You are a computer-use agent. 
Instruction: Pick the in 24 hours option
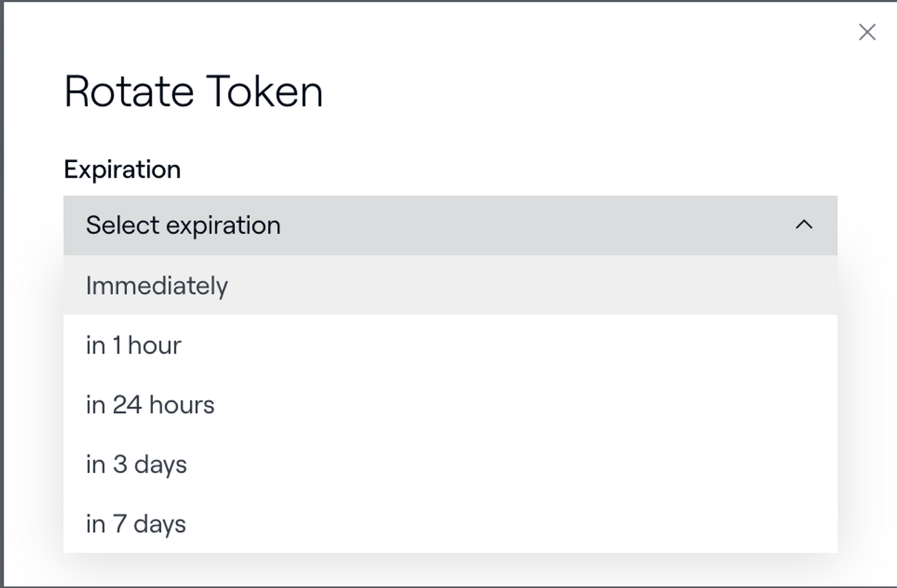[450, 405]
